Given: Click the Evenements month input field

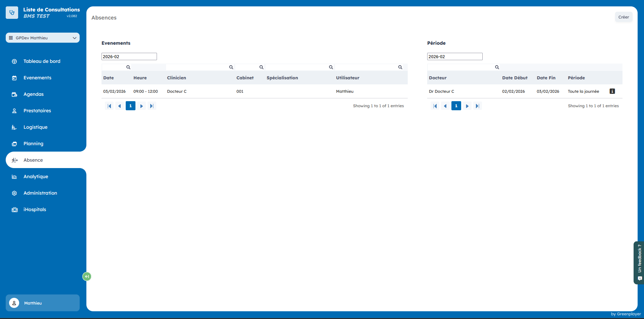Looking at the screenshot, I should [129, 56].
